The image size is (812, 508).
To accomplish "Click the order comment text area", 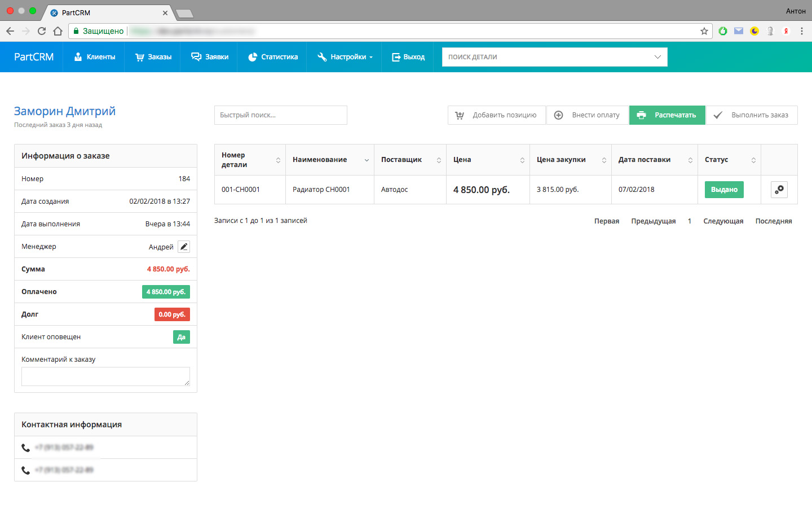I will (x=105, y=376).
